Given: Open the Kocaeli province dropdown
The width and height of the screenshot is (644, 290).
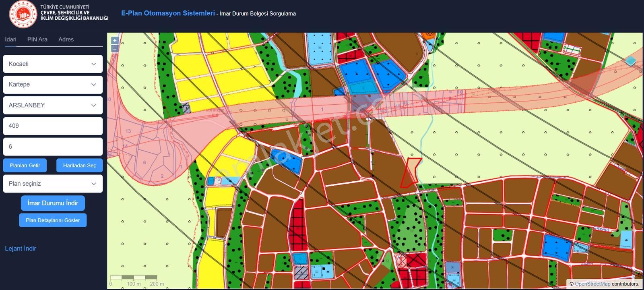Looking at the screenshot, I should (53, 64).
